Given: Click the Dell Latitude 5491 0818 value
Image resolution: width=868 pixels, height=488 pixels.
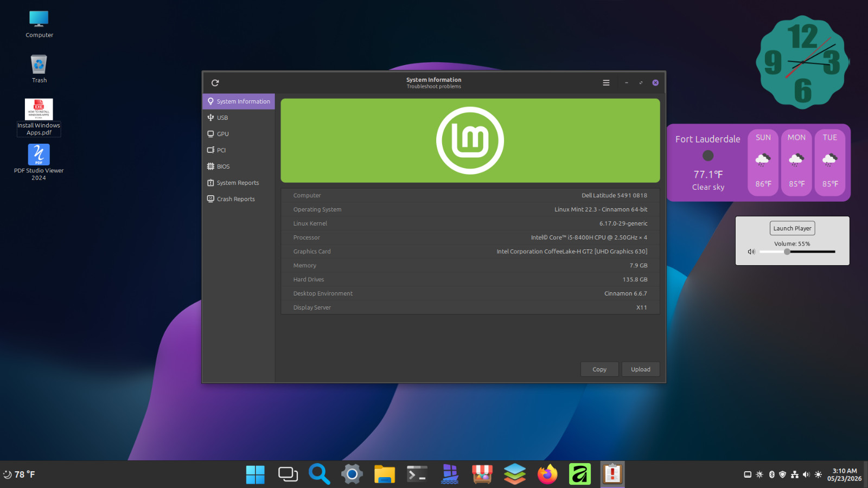Looking at the screenshot, I should pos(614,195).
